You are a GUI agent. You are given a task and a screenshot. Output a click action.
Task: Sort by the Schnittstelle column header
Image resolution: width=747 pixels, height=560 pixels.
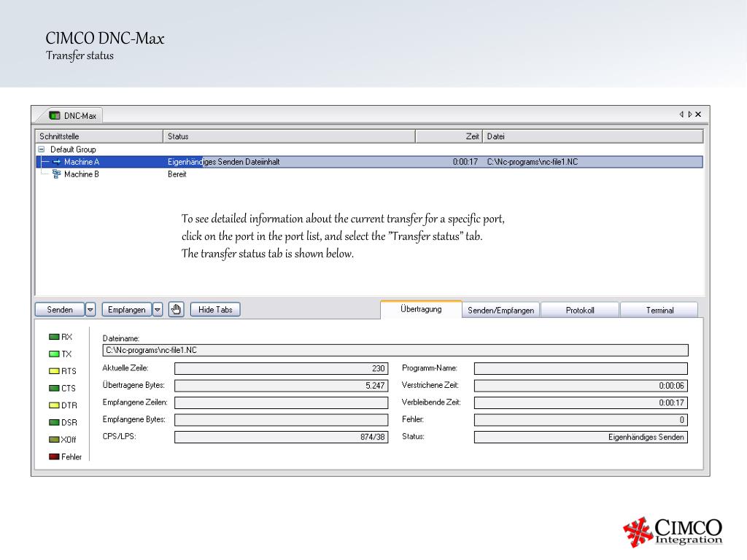coord(99,136)
